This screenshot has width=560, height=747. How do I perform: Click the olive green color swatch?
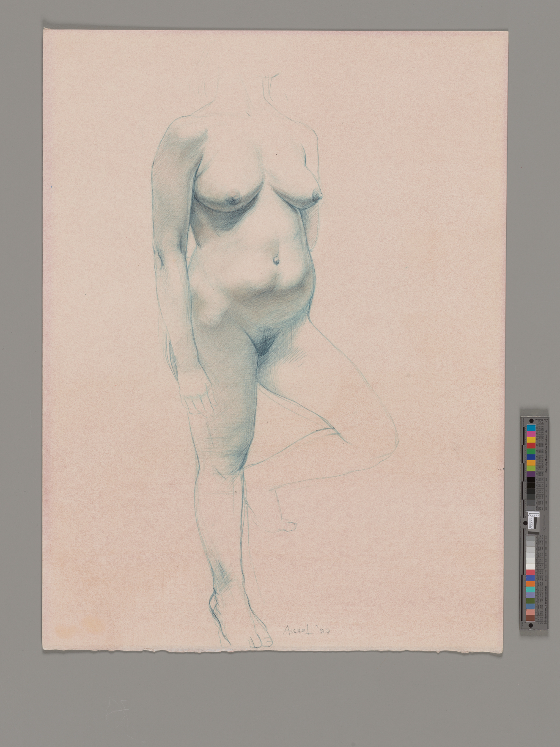pyautogui.click(x=531, y=601)
